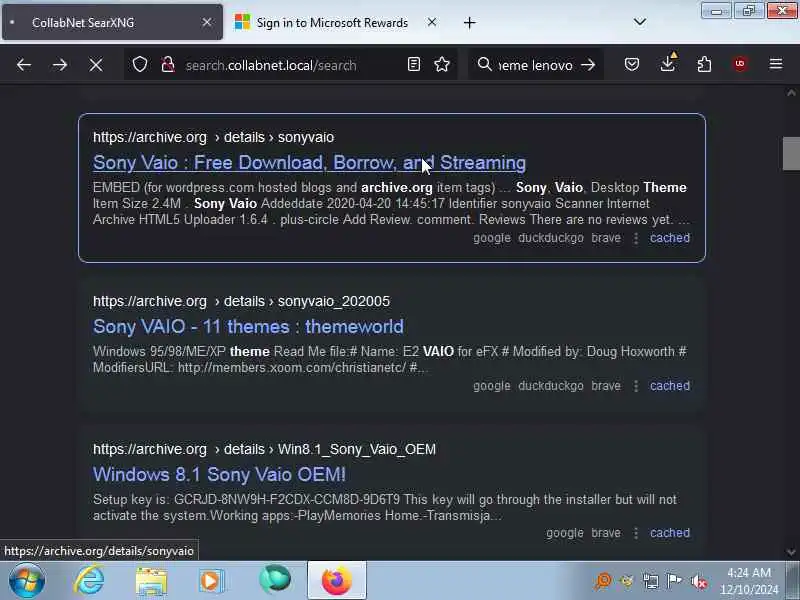Click the search magnifier icon in search box
Screen dimensions: 800x600
[484, 64]
